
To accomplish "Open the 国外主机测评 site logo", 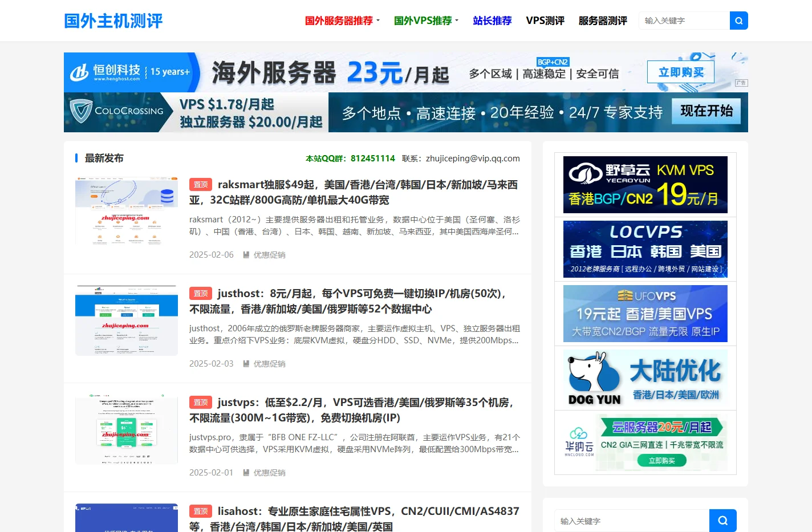I will (x=113, y=21).
